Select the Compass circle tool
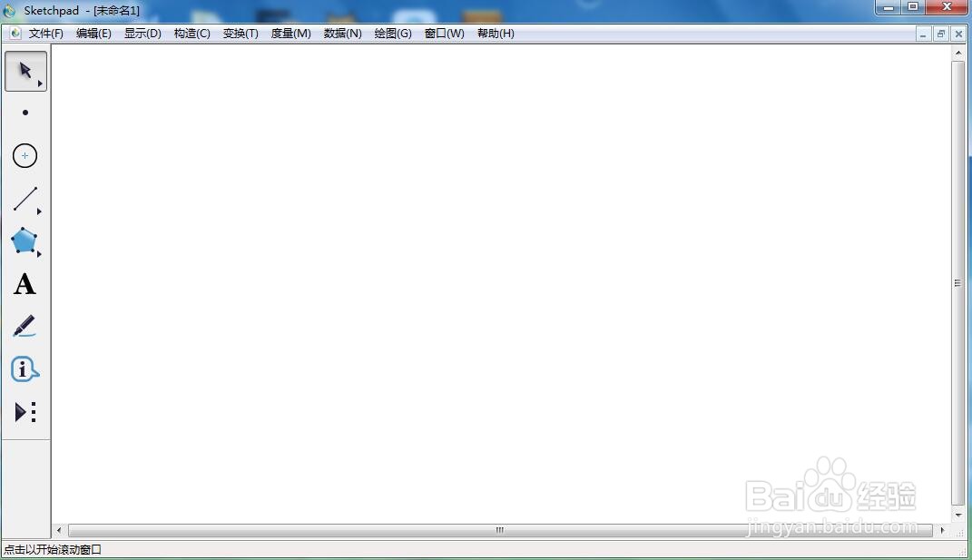This screenshot has width=972, height=560. (x=25, y=156)
